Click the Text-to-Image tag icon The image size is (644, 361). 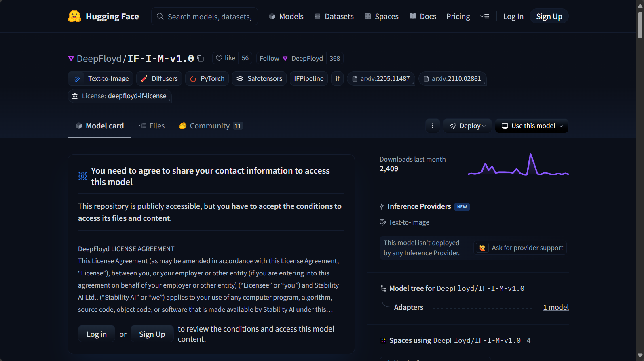(x=76, y=79)
